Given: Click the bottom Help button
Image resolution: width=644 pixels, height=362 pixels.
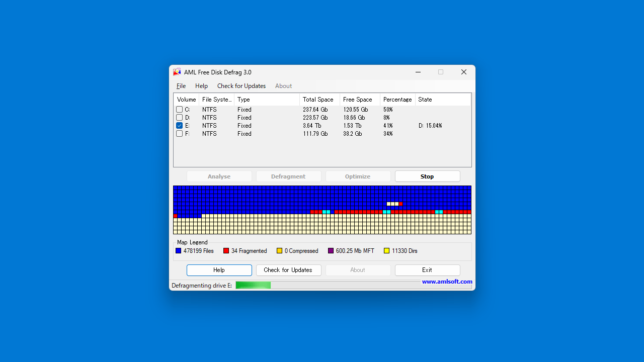Looking at the screenshot, I should pos(219,270).
